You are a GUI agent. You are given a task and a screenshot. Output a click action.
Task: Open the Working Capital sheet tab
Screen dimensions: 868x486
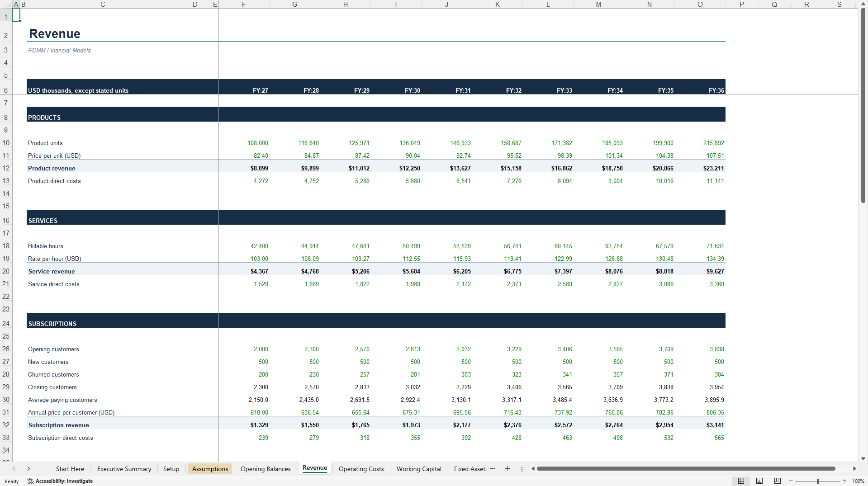point(419,469)
